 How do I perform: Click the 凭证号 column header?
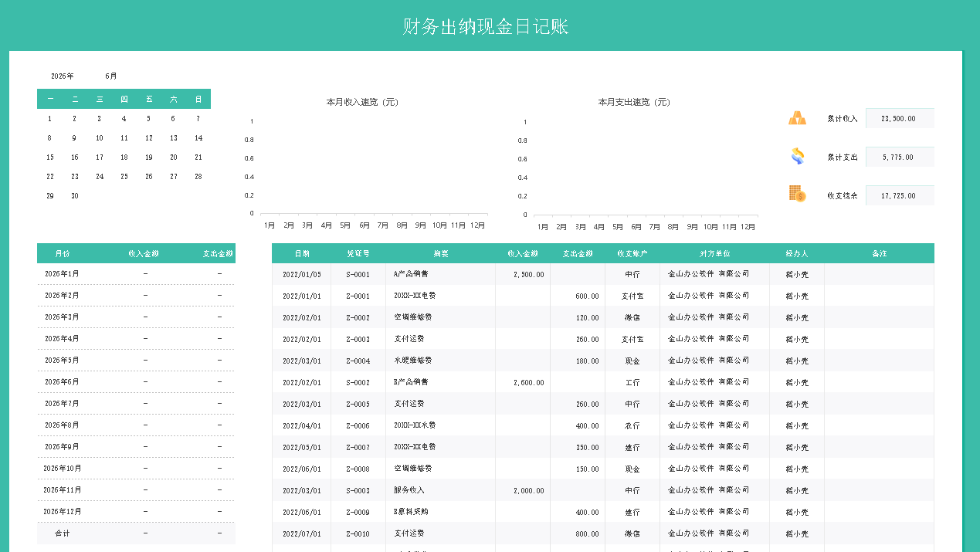point(358,253)
